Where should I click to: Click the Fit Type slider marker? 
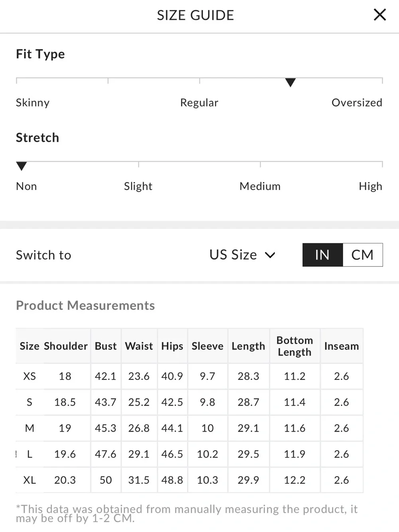click(290, 83)
